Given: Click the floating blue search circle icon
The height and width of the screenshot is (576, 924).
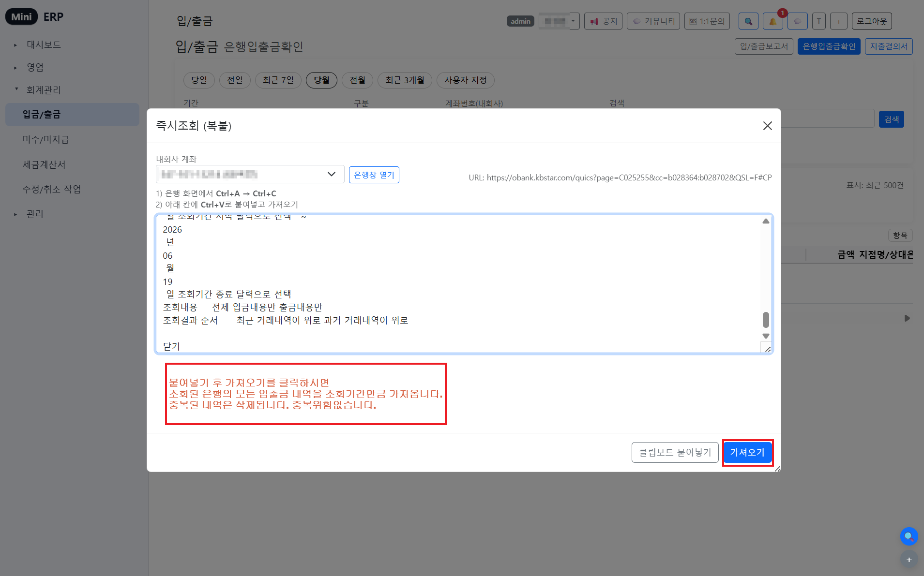Looking at the screenshot, I should coord(909,536).
